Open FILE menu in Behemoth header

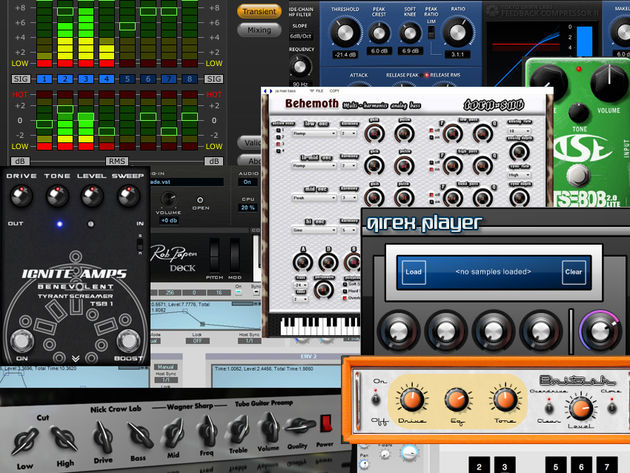coord(319,91)
